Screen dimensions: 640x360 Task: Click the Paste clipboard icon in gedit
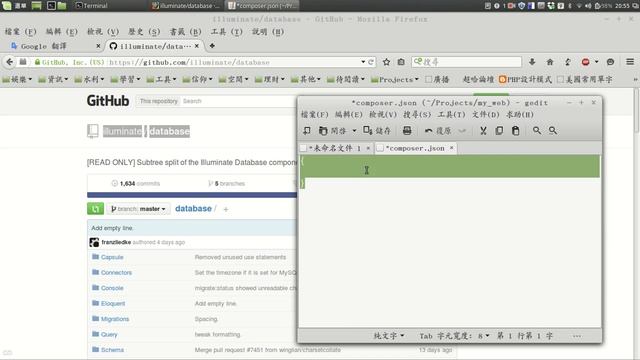[516, 131]
